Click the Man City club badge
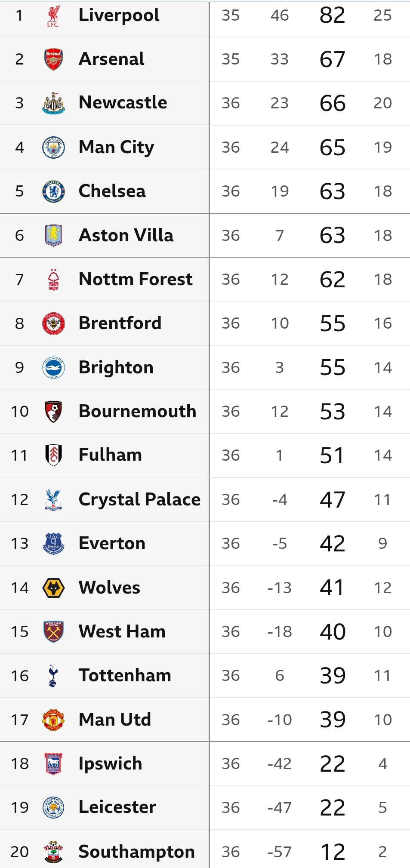Screen dimensions: 410x868 pos(53,148)
